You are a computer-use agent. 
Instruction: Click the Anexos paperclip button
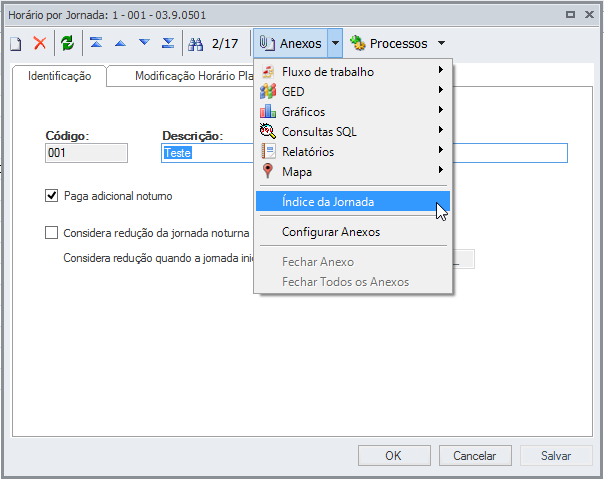[x=290, y=43]
